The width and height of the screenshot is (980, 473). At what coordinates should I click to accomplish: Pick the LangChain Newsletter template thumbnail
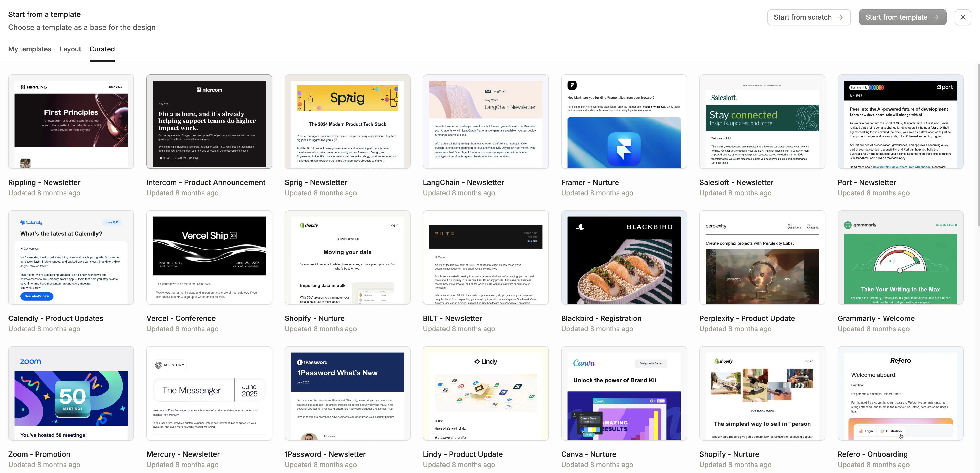(485, 121)
